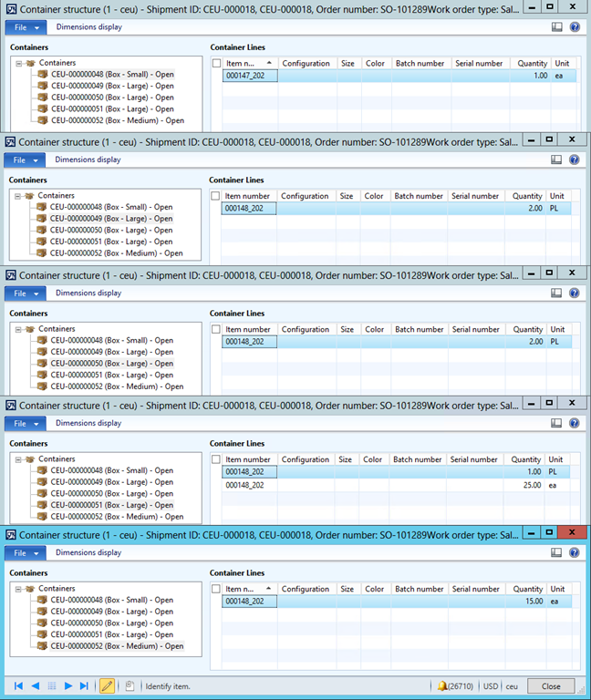This screenshot has width=591, height=700.
Task: Collapse Containers tree node in the bottom window
Action: pyautogui.click(x=18, y=589)
